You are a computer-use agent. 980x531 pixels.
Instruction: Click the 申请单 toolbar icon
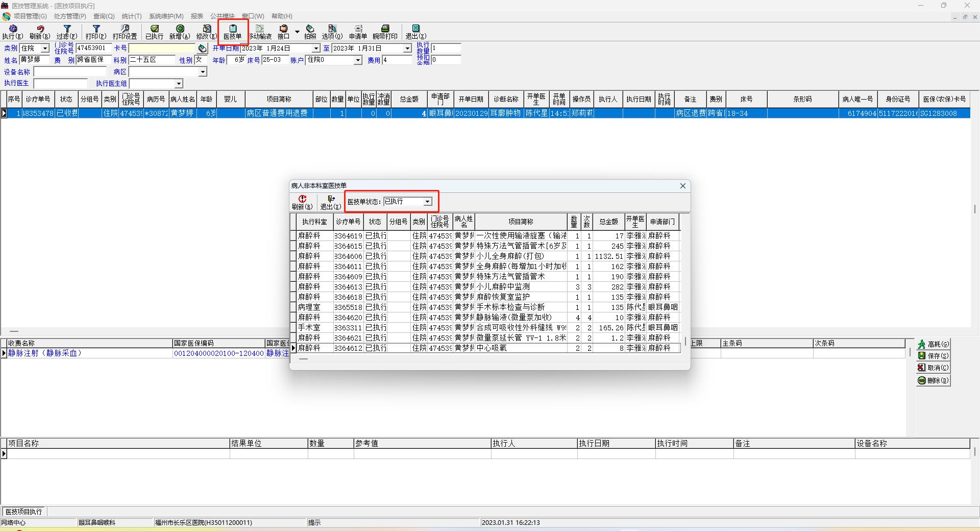pos(358,32)
